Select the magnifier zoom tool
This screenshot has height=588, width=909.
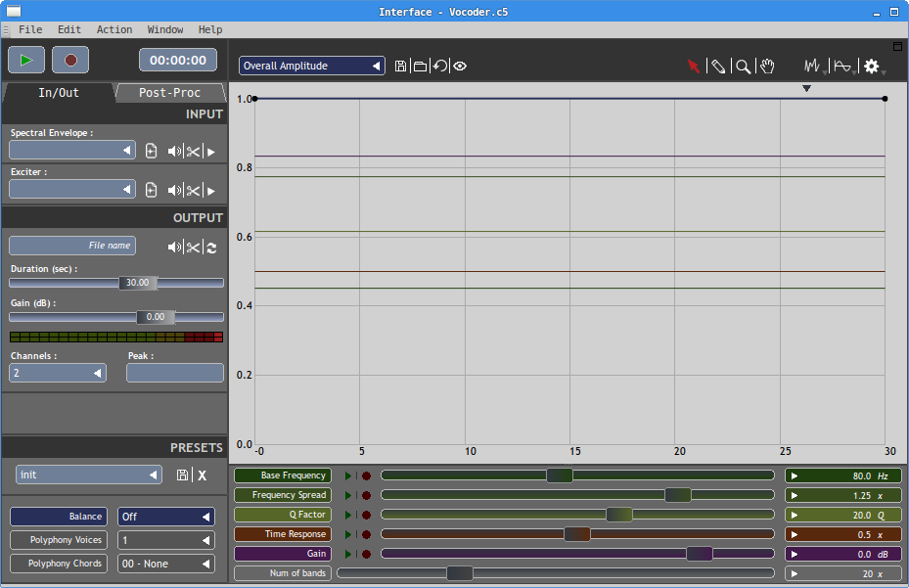(x=743, y=67)
